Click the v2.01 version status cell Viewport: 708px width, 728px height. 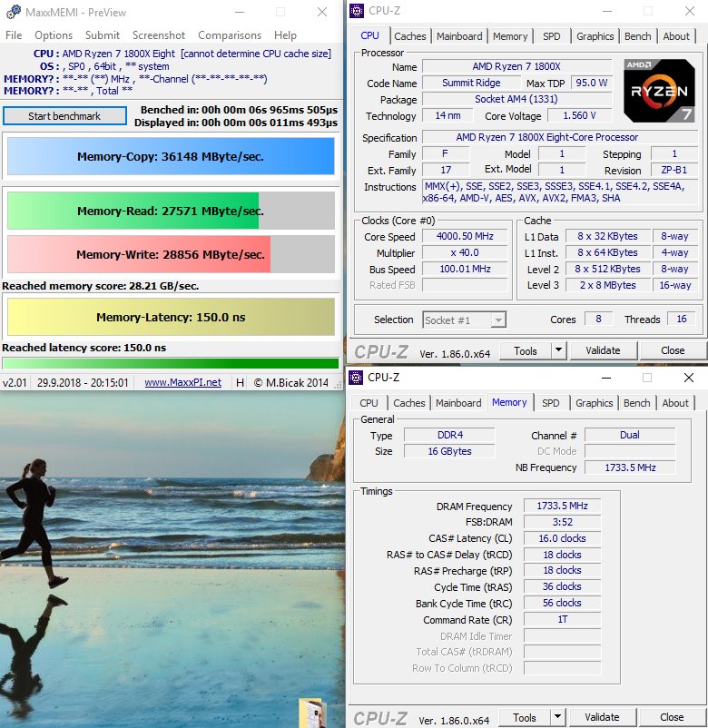[15, 382]
